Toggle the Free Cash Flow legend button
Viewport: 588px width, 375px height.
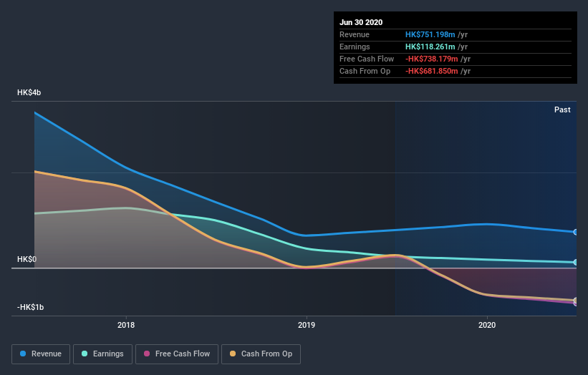(177, 354)
